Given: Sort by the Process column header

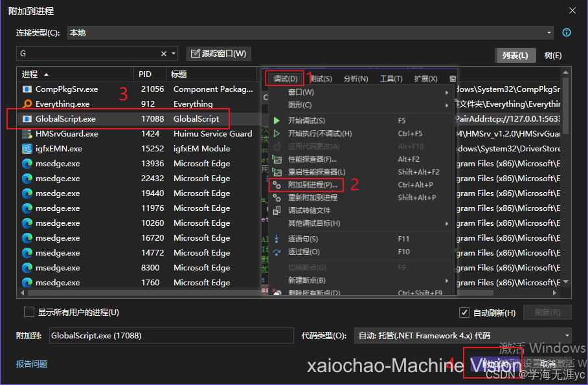Looking at the screenshot, I should pyautogui.click(x=75, y=74).
